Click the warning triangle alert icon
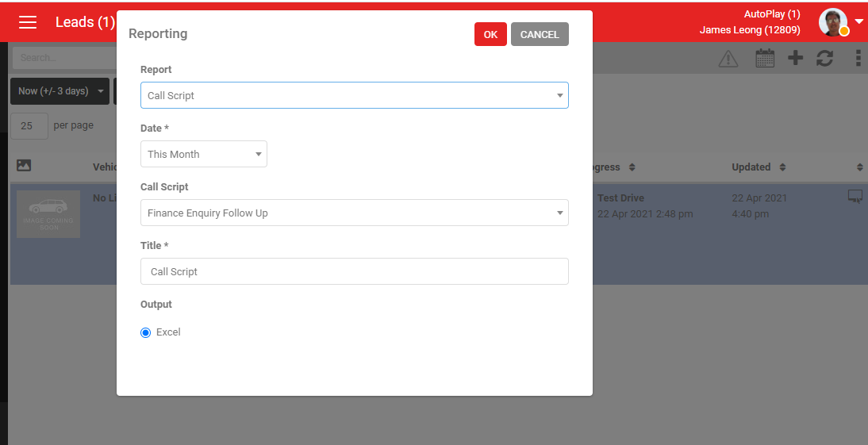Image resolution: width=868 pixels, height=445 pixels. 728,58
